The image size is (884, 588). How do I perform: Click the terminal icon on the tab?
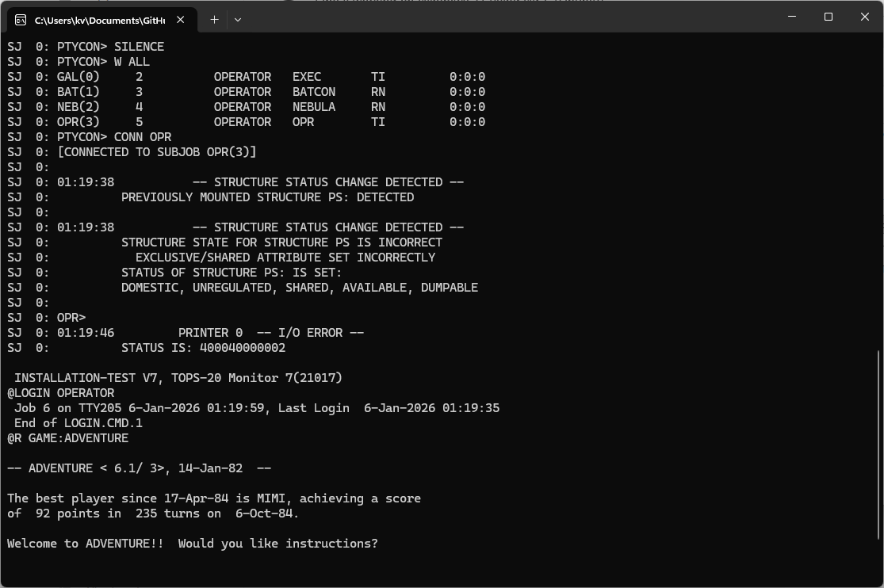pos(21,20)
